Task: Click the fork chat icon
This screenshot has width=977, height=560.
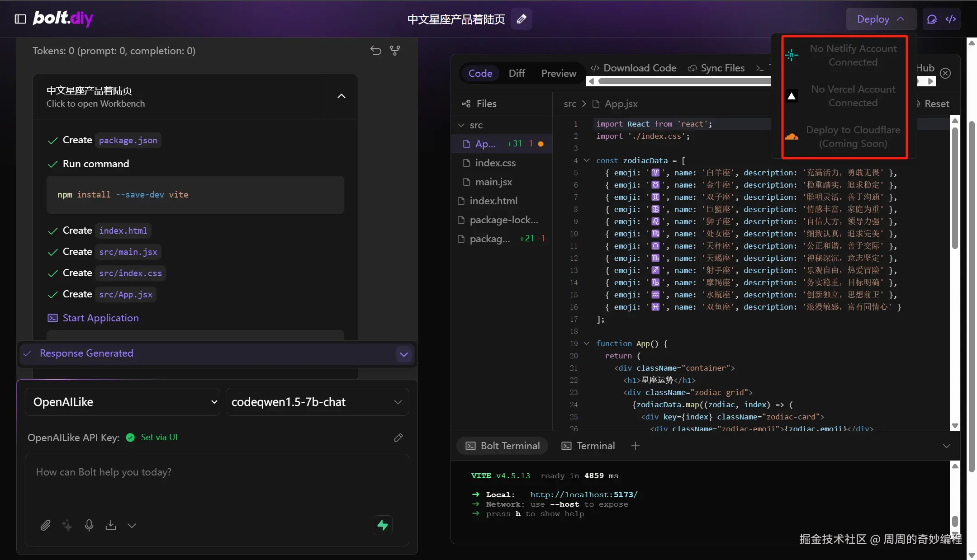Action: click(x=395, y=51)
